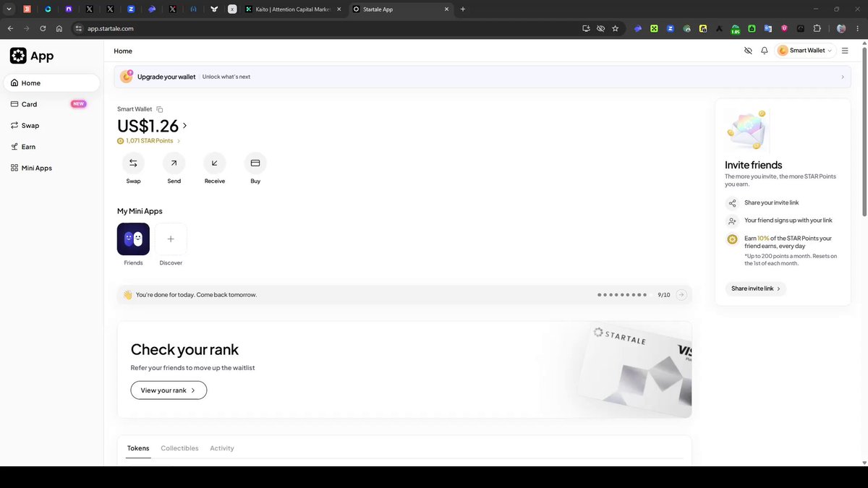This screenshot has width=868, height=488.
Task: Click the View your rank button
Action: click(169, 390)
